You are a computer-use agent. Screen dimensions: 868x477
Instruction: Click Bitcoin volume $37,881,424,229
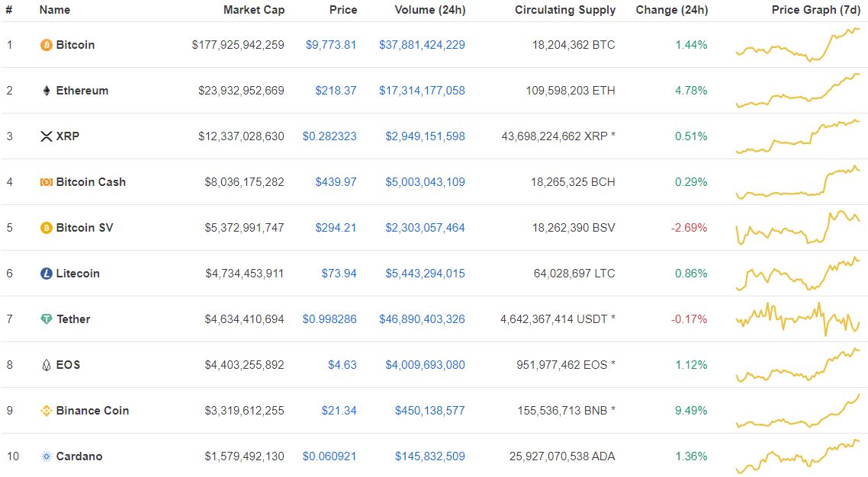pyautogui.click(x=422, y=45)
